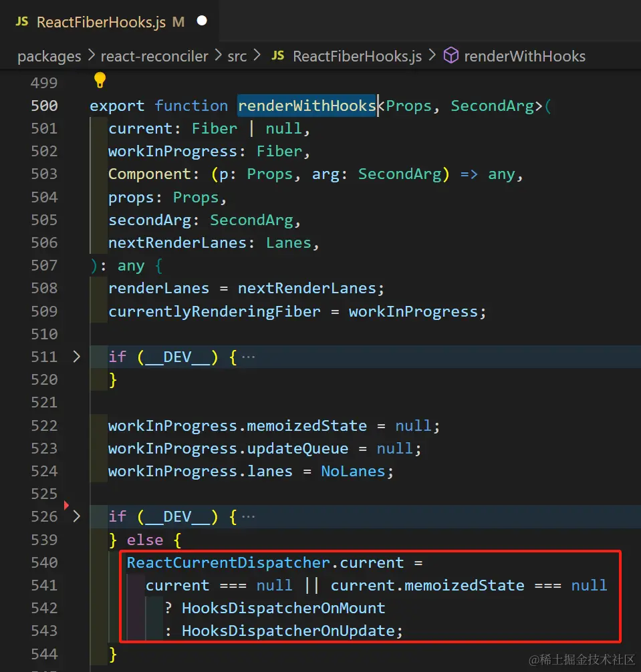
Task: Click the export keyword on line 500
Action: [117, 106]
